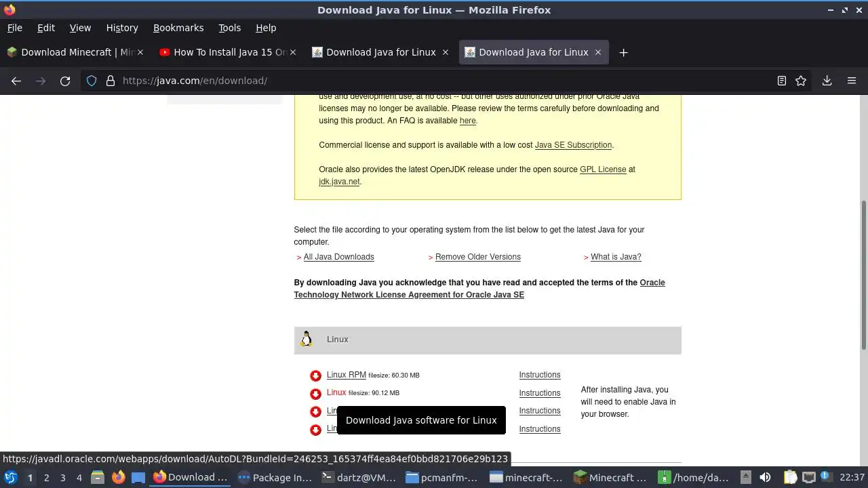This screenshot has height=488, width=868.
Task: Click the update notification tray icon
Action: tap(825, 477)
